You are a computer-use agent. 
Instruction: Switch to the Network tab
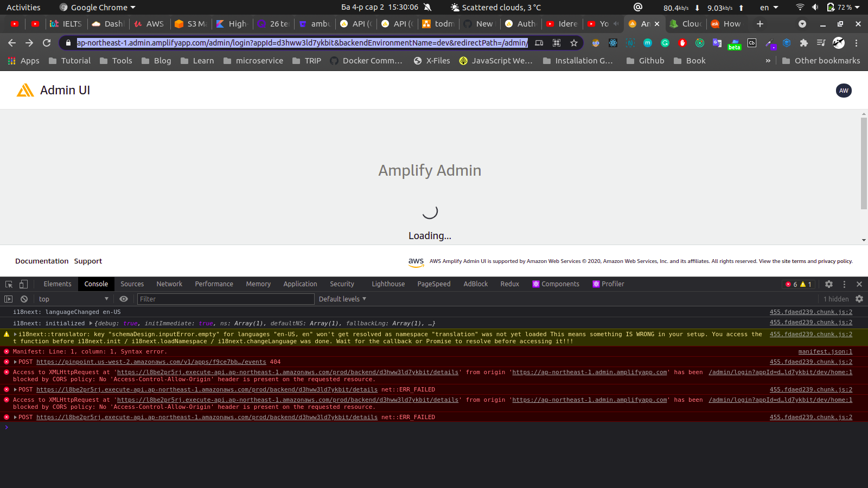click(169, 284)
